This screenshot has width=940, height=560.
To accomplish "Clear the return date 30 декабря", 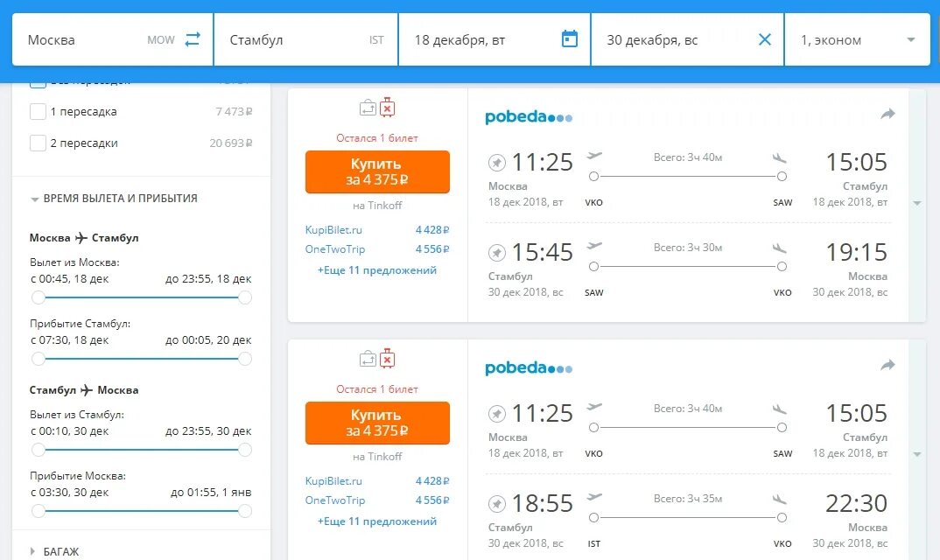I will (x=765, y=39).
